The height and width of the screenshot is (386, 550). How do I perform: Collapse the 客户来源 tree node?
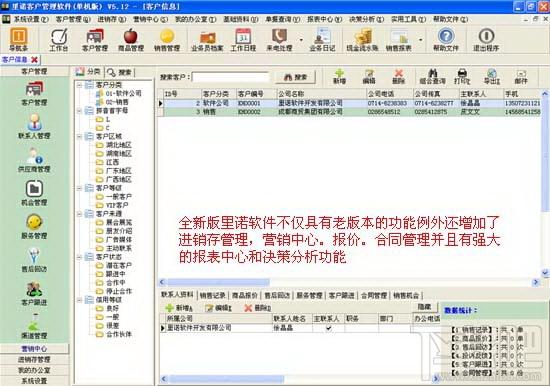pyautogui.click(x=80, y=214)
